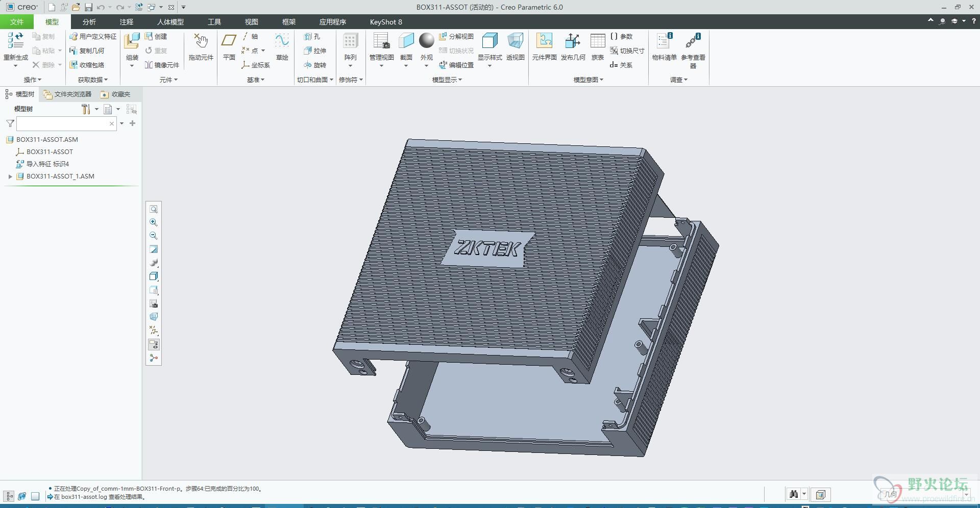This screenshot has width=980, height=508.
Task: Click the Relations (关系) button
Action: [x=621, y=65]
